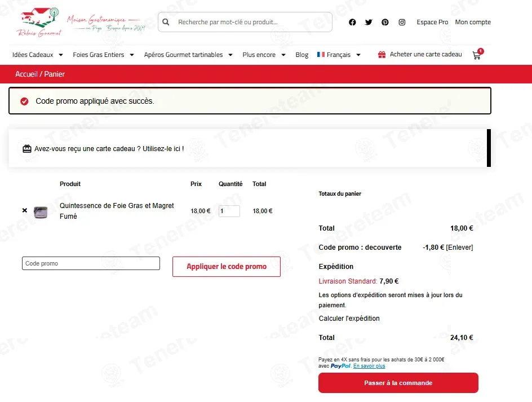The height and width of the screenshot is (402, 532).
Task: Open the Foies Gras Entiers menu
Action: tap(99, 55)
